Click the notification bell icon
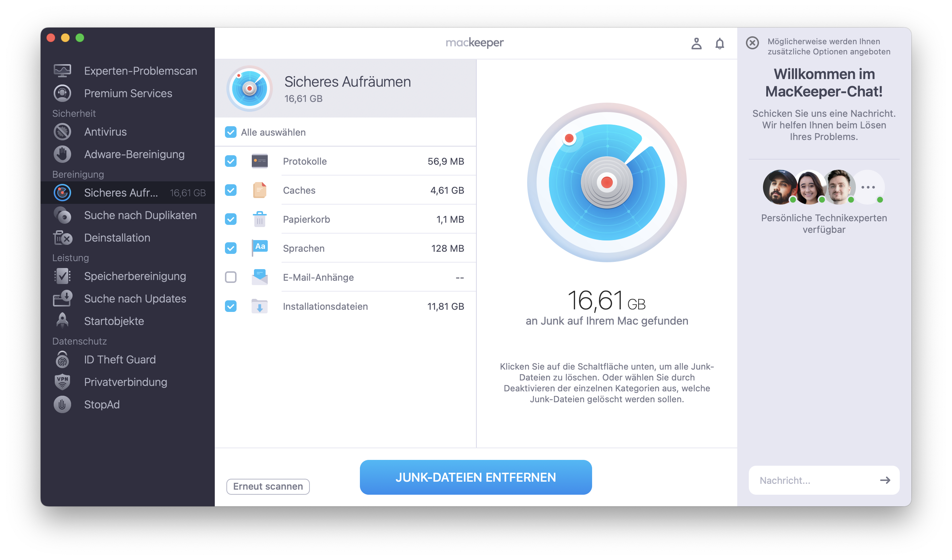This screenshot has height=560, width=952. 719,44
